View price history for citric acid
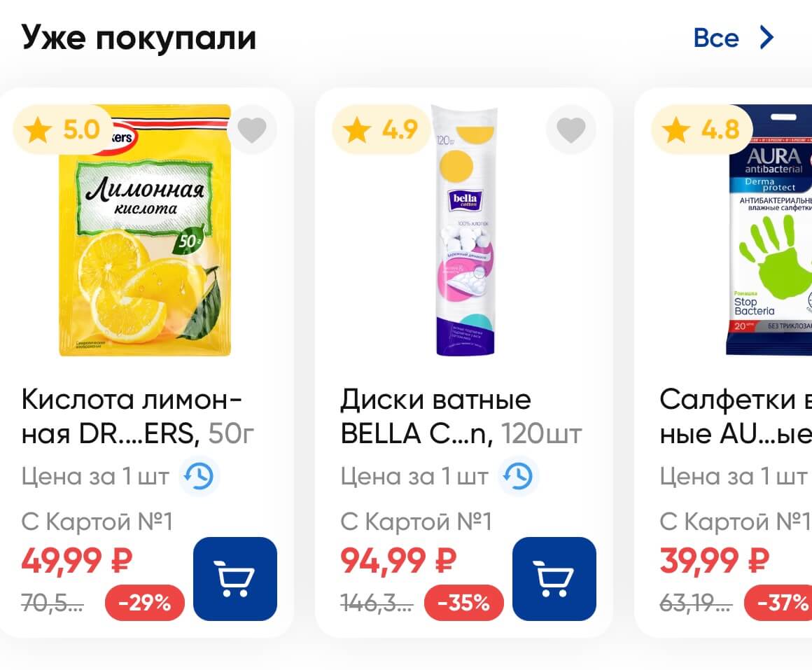Image resolution: width=812 pixels, height=670 pixels. click(x=199, y=477)
